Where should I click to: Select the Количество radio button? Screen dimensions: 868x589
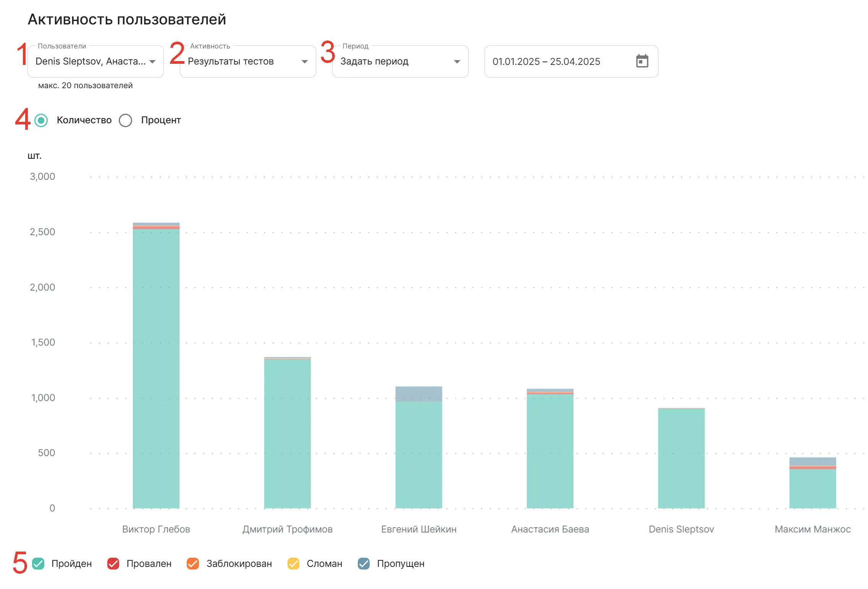click(41, 120)
